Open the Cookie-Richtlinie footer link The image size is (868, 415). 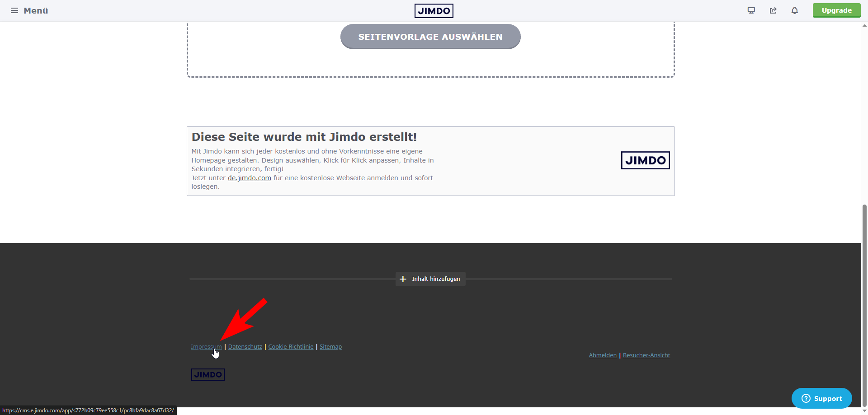[291, 347]
